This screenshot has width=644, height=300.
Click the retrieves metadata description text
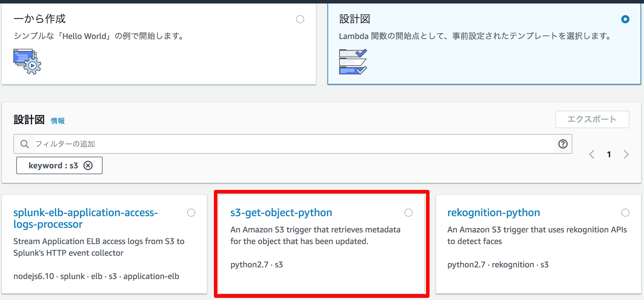[x=315, y=236]
